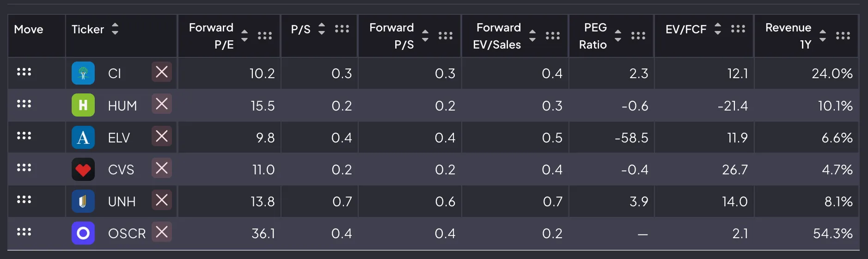Remove the HUM ticker from table
Screen dimensions: 868x259
coord(162,104)
